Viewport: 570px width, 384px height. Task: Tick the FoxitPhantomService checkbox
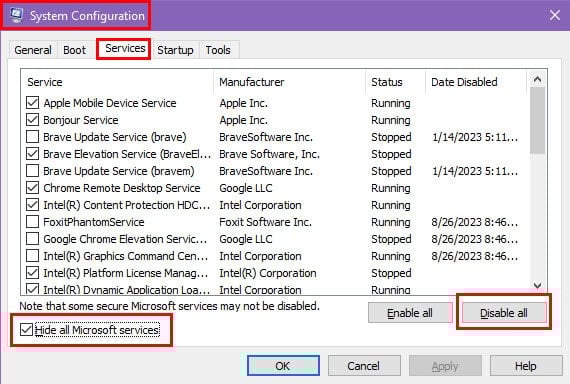pos(32,222)
